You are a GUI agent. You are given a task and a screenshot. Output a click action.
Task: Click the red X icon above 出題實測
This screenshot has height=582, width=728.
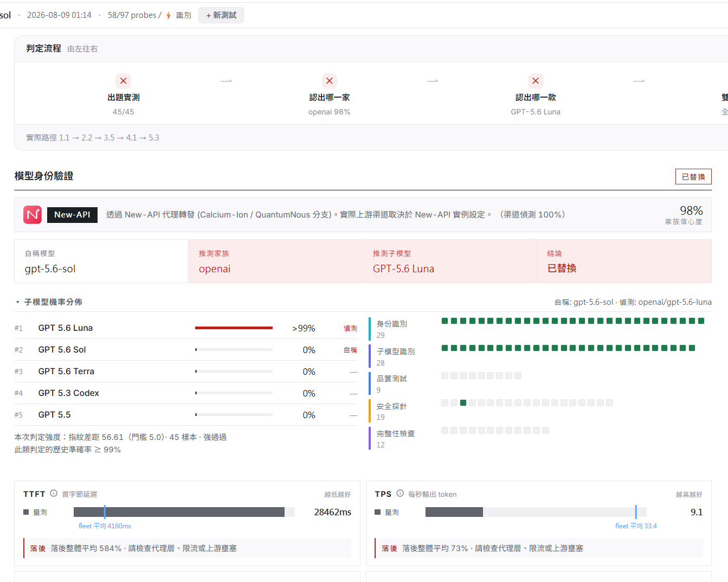click(x=124, y=81)
